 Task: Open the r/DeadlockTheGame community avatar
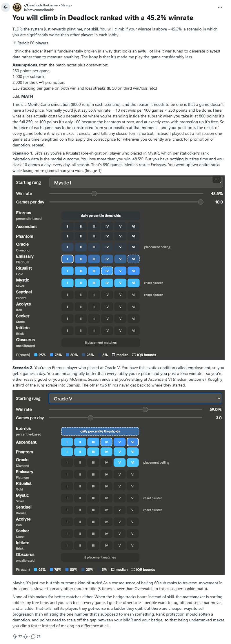pos(17,7)
